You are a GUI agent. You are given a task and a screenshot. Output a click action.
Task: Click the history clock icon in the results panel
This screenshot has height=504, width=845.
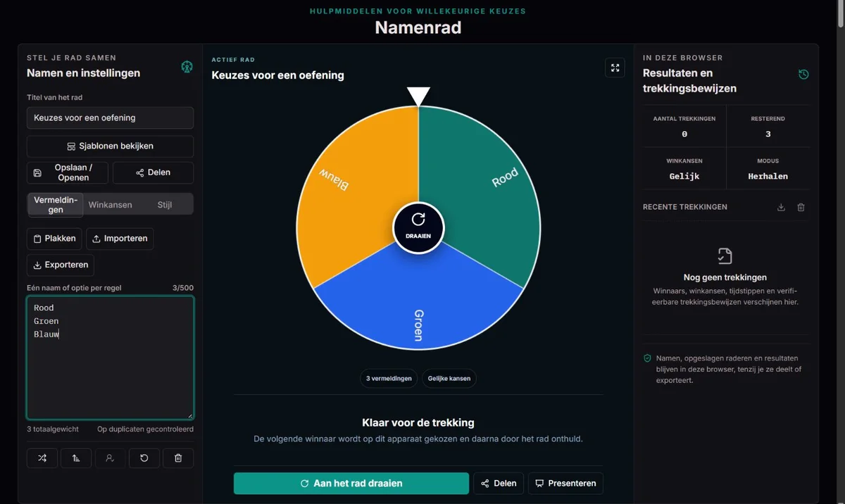click(x=803, y=75)
